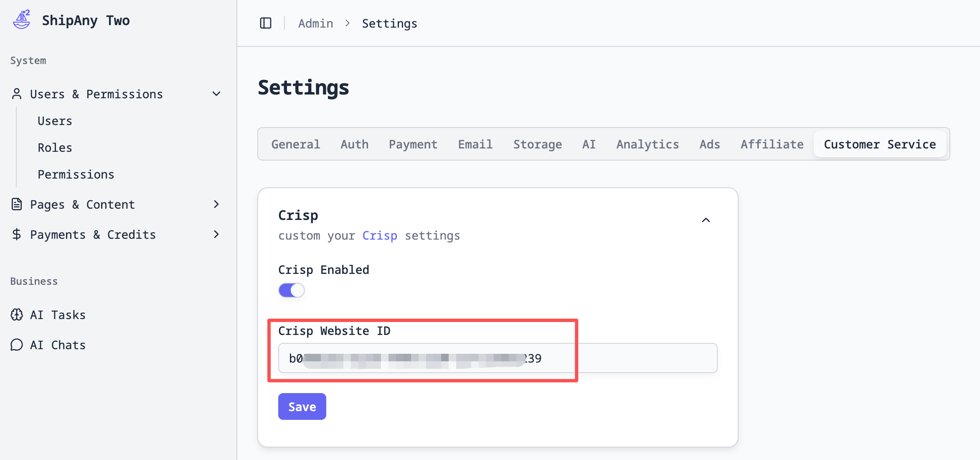Open Roles in the sidebar
This screenshot has width=980, height=460.
[55, 148]
